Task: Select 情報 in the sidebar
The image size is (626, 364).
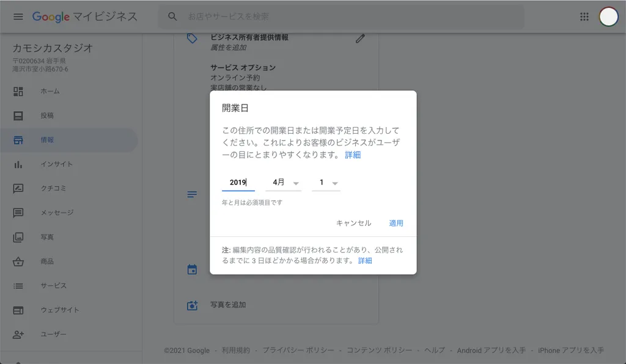Action: (68, 140)
